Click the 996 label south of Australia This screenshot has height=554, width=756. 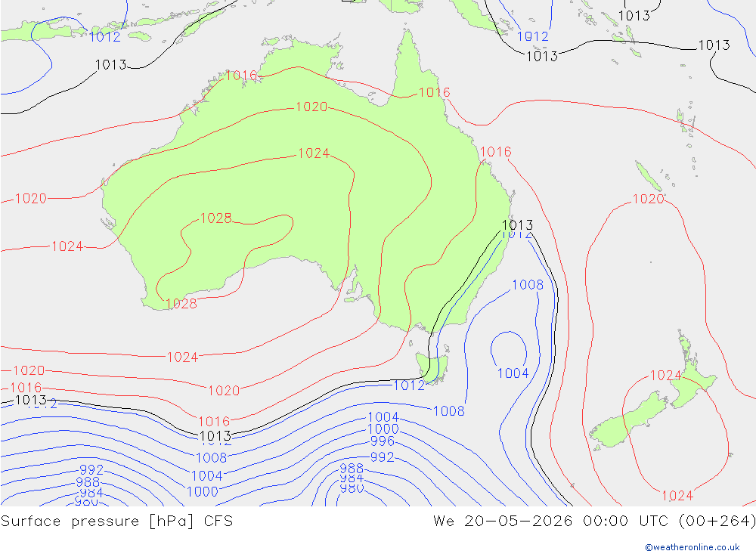383,441
